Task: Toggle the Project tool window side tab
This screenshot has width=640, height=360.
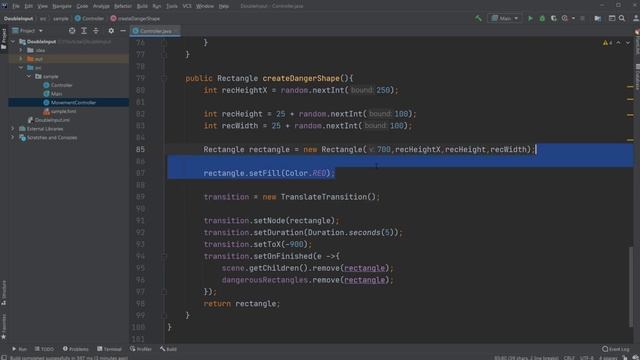Action: tap(4, 39)
